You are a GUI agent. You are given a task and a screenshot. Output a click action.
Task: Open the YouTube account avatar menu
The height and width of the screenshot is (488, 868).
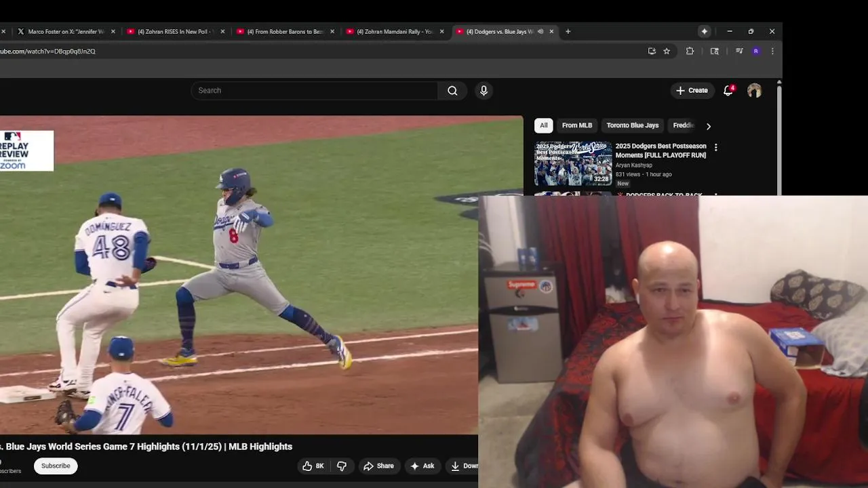coord(754,91)
